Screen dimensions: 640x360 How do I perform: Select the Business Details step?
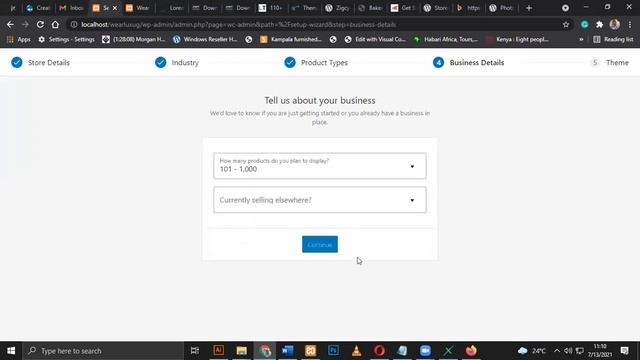[x=469, y=62]
